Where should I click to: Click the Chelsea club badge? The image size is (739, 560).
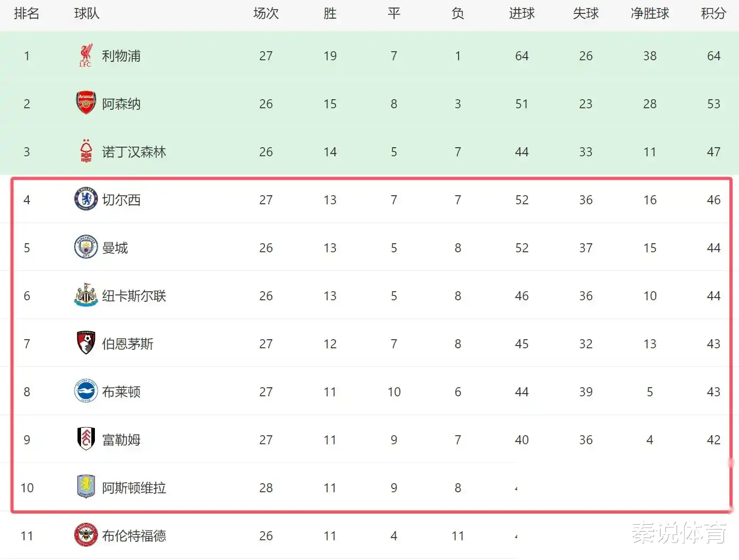pos(86,199)
